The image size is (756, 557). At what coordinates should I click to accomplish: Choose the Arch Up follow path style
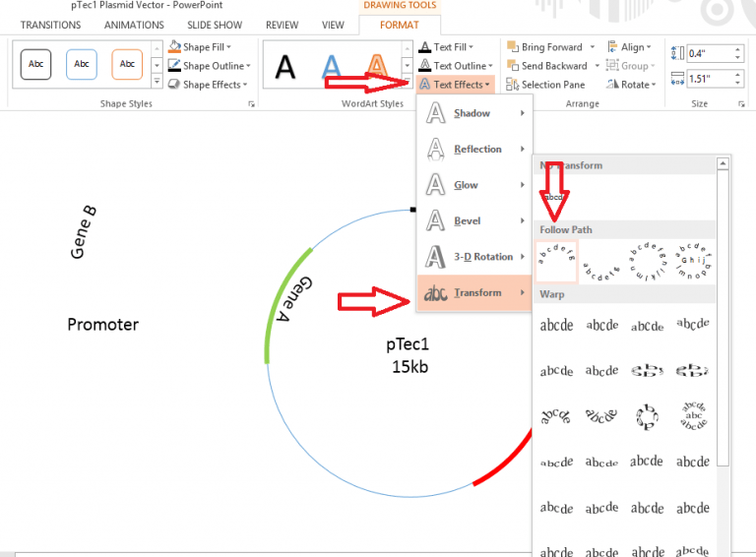tap(557, 261)
